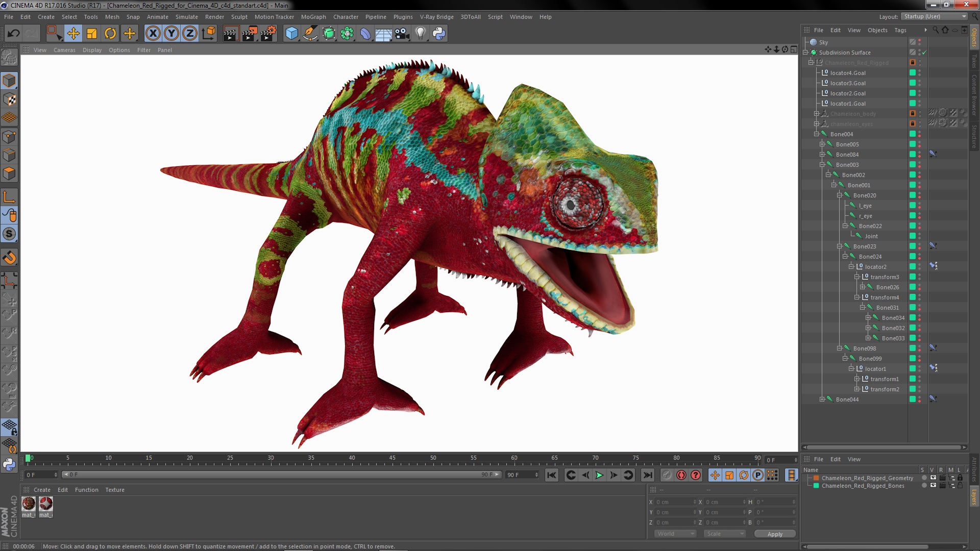
Task: Add a Light object
Action: coord(421,34)
